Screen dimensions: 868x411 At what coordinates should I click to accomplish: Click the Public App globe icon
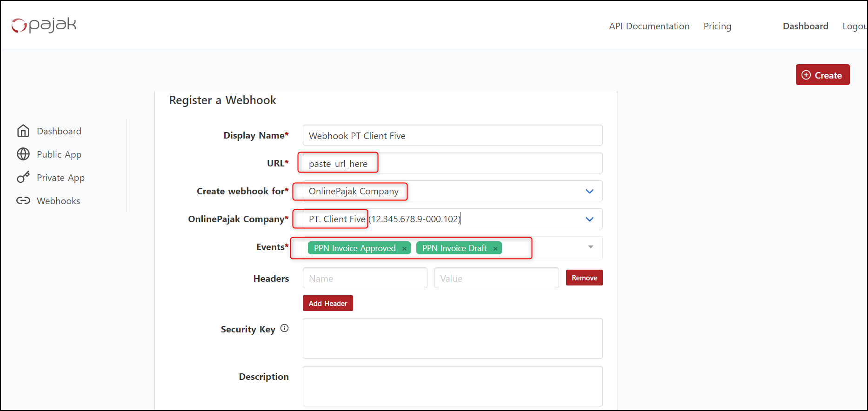[x=23, y=154]
